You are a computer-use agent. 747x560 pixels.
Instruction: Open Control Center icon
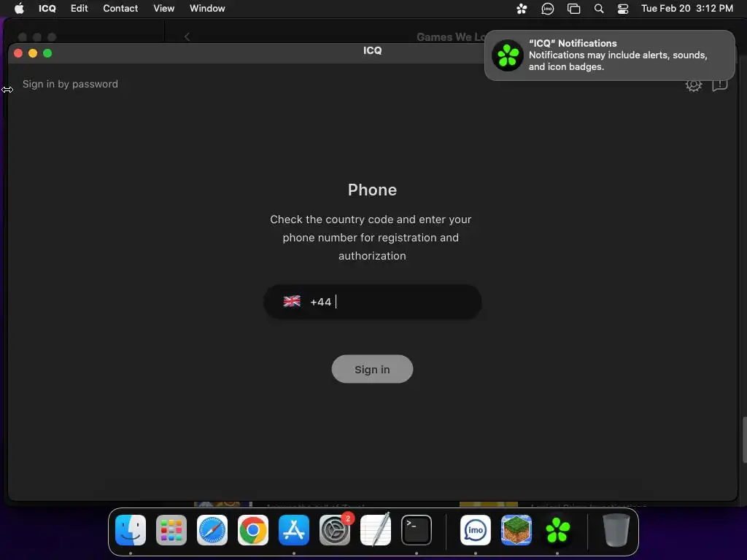coord(623,9)
